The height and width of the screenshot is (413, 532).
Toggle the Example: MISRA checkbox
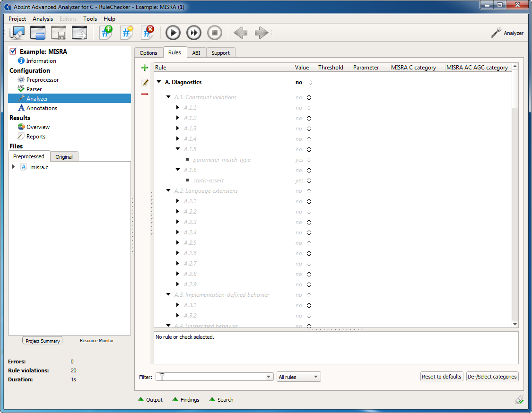coord(13,52)
